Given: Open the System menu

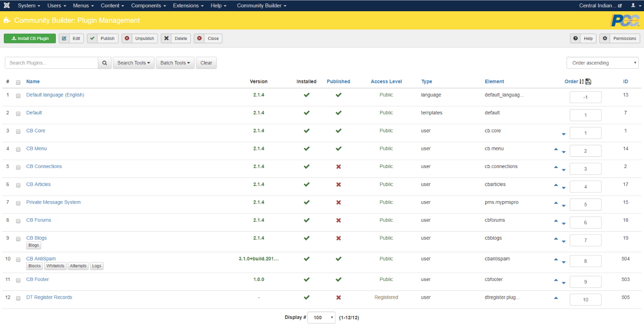Looking at the screenshot, I should point(29,6).
